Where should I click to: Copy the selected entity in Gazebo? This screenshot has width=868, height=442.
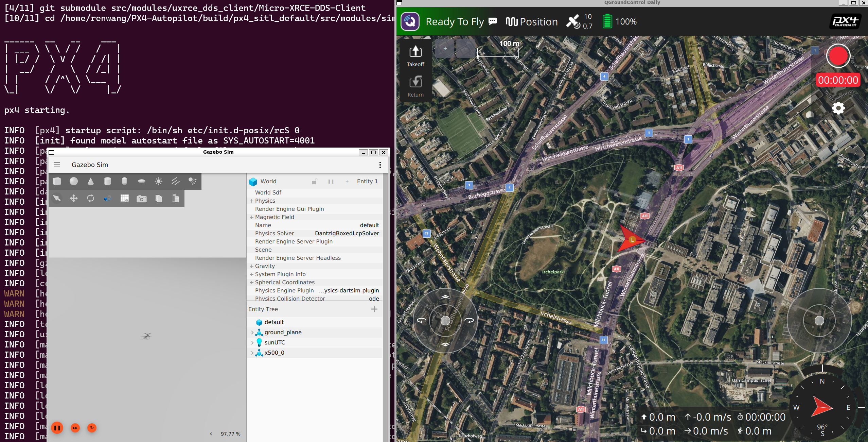[159, 198]
